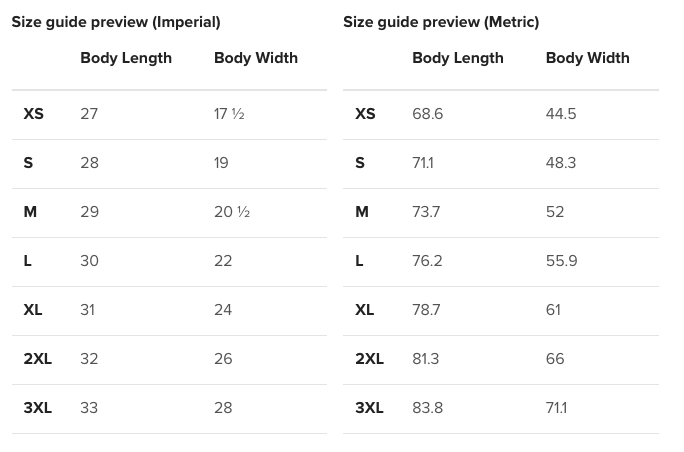Viewport: 684px width, 452px height.
Task: Select the Imperial Body Length column header
Action: [x=126, y=58]
